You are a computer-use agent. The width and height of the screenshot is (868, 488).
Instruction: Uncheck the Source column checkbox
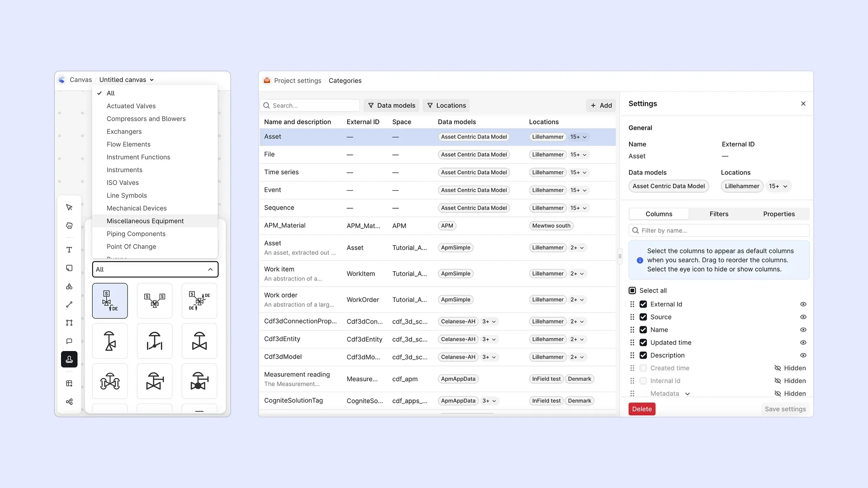(643, 317)
